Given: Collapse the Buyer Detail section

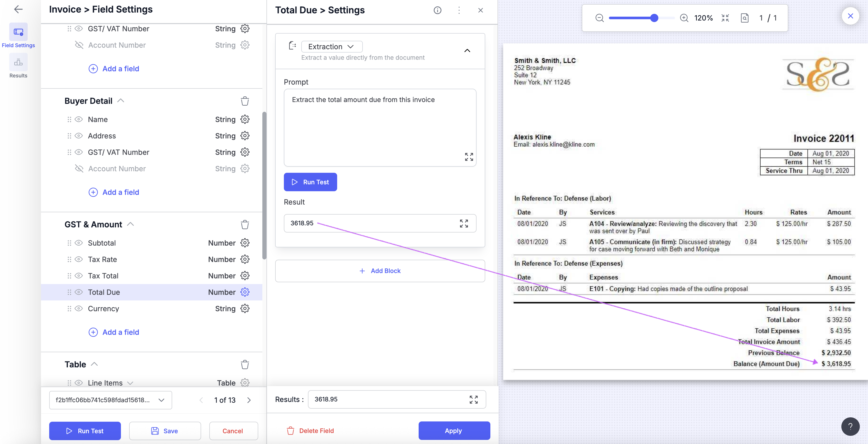Looking at the screenshot, I should click(x=121, y=100).
